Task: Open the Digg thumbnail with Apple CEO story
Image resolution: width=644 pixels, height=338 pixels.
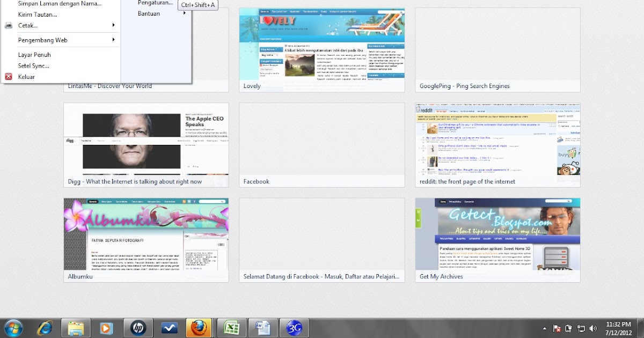Action: (146, 145)
